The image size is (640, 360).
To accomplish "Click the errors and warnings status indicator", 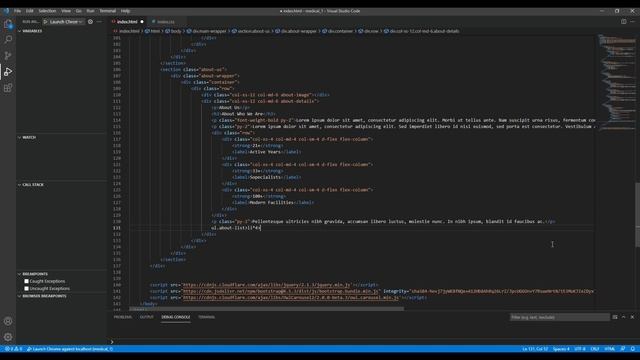I will click(13, 349).
